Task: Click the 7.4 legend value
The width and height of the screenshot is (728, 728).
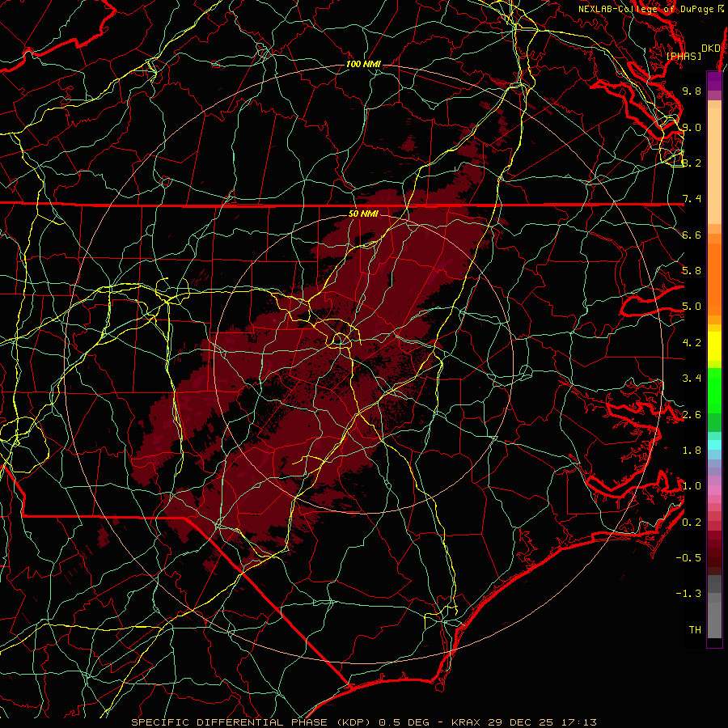Action: pos(692,199)
